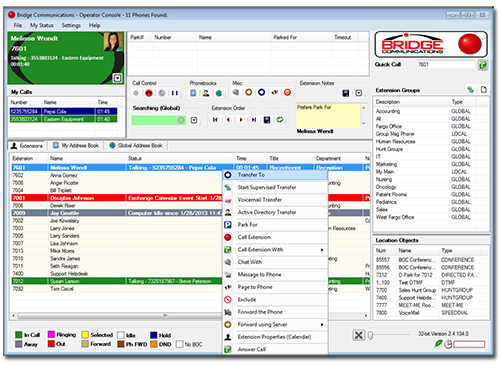Switch to My Address Book tab
Viewport: 500px width, 365px height.
pyautogui.click(x=76, y=146)
